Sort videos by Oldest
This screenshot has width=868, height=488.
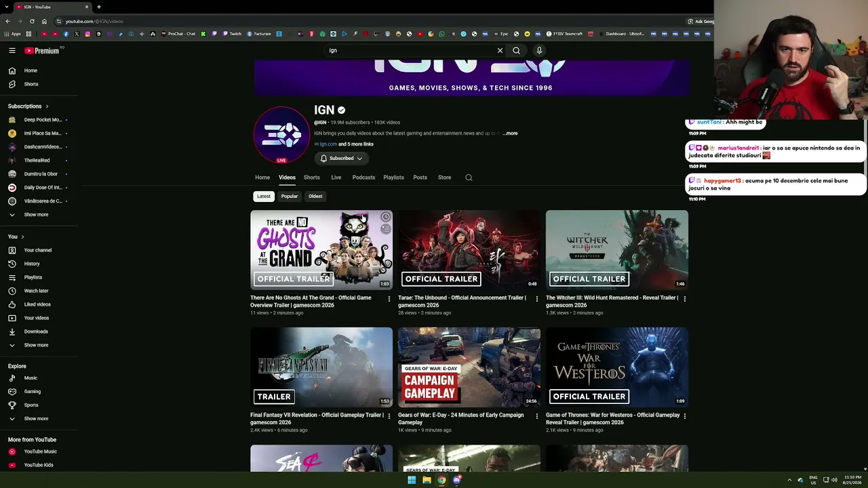point(315,197)
